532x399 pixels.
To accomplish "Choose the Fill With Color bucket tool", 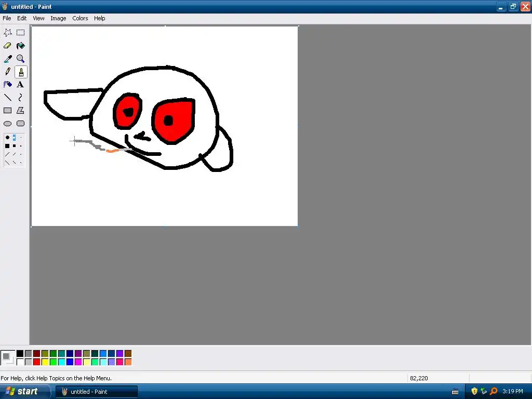I will tap(21, 46).
